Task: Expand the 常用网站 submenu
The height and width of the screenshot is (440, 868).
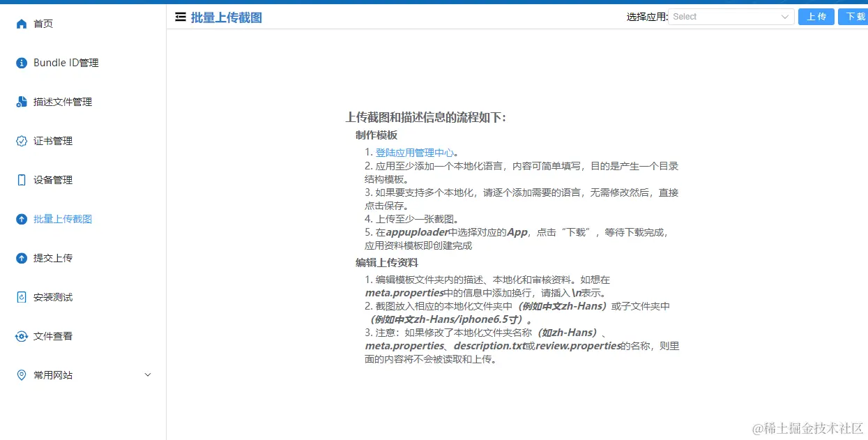Action: (x=83, y=375)
